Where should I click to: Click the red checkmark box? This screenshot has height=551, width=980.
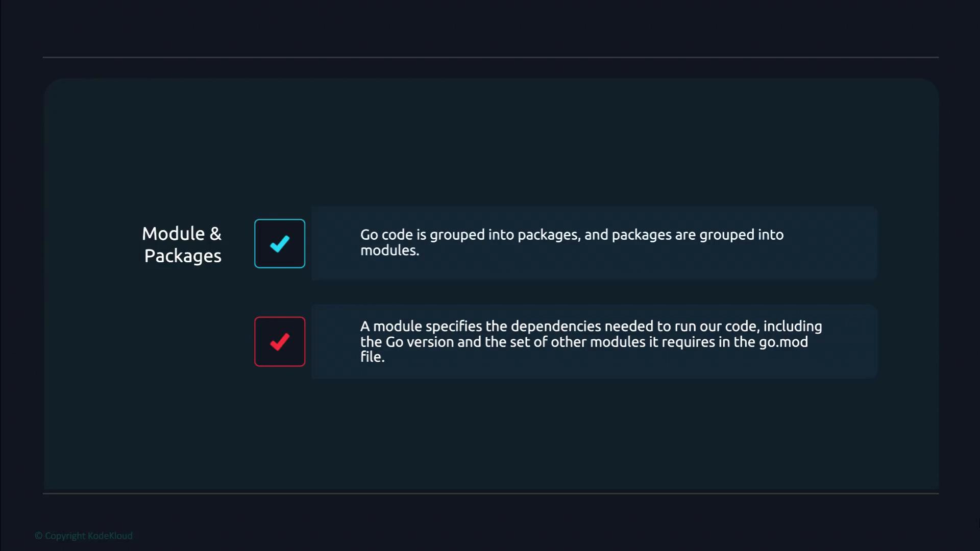[280, 341]
